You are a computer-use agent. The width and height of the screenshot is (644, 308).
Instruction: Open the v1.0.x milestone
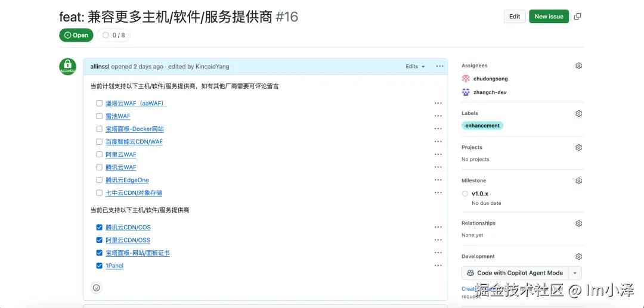[x=479, y=194]
